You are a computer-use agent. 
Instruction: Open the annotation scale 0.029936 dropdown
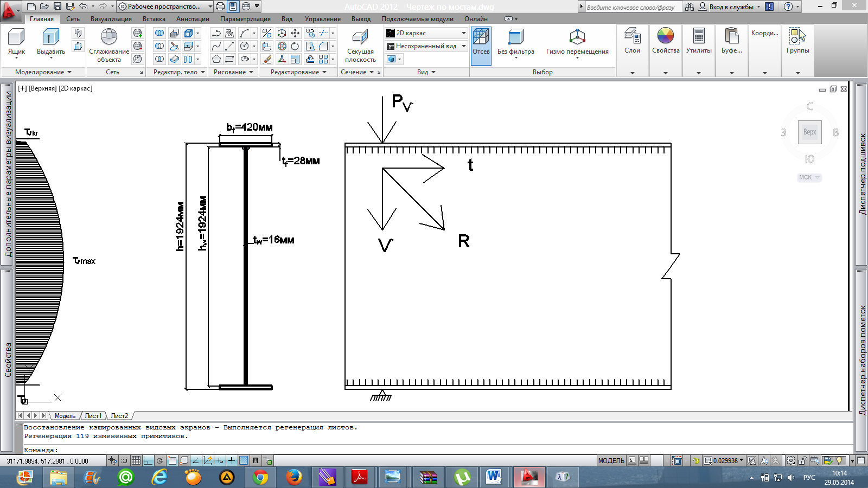[x=724, y=460]
